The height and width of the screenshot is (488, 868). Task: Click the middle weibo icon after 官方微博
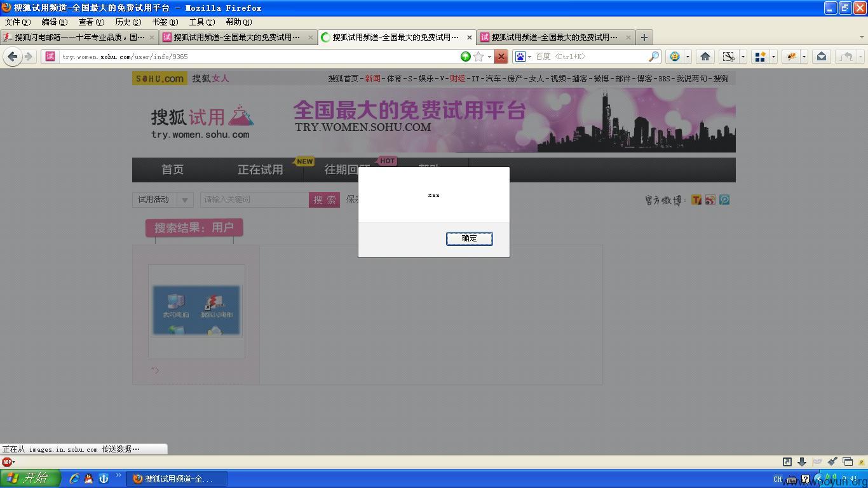pos(710,200)
